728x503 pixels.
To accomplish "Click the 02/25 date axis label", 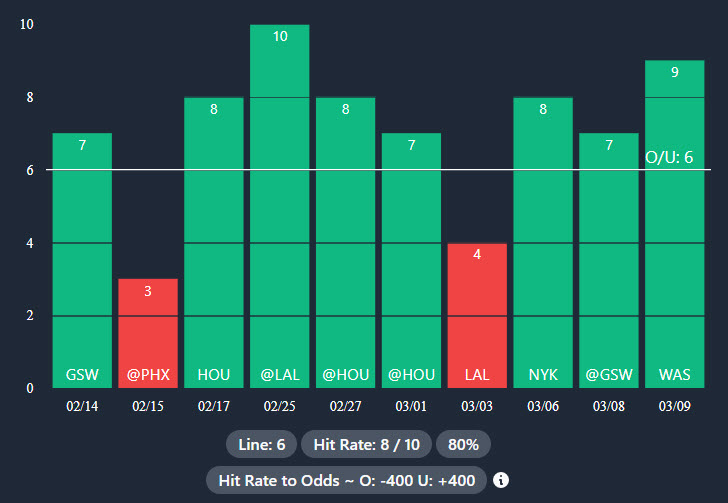I will (x=280, y=406).
